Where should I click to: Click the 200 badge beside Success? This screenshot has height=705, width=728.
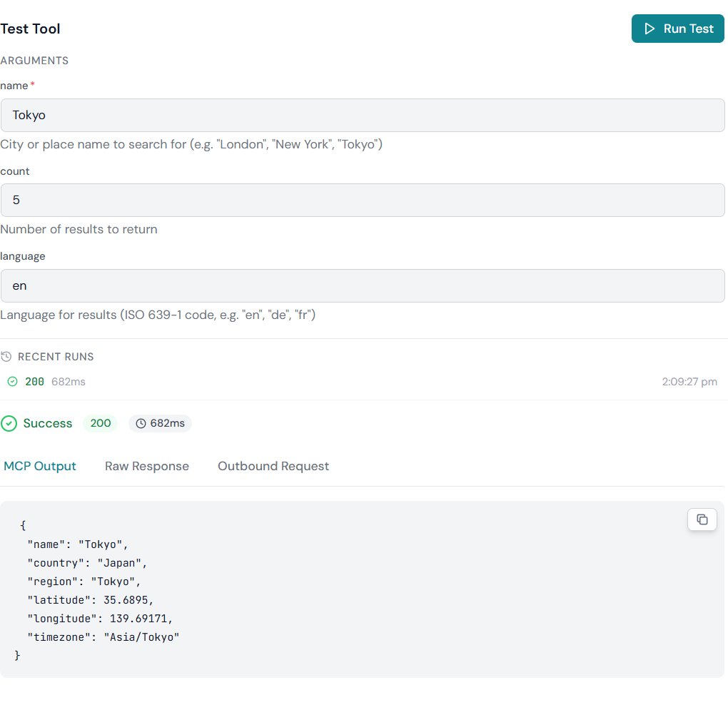coord(101,423)
